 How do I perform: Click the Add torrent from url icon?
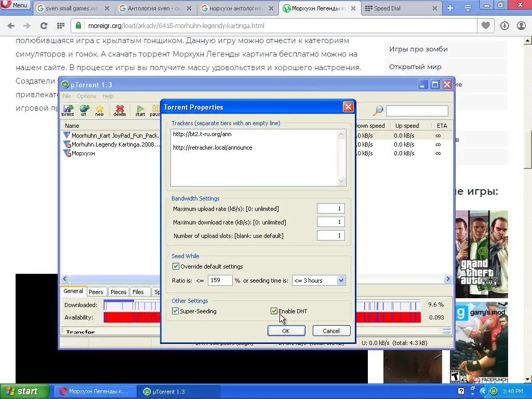pyautogui.click(x=84, y=110)
